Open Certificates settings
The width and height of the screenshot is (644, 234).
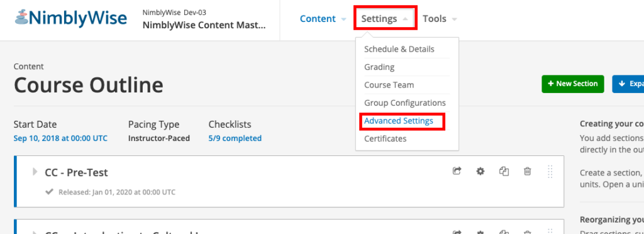pos(386,139)
